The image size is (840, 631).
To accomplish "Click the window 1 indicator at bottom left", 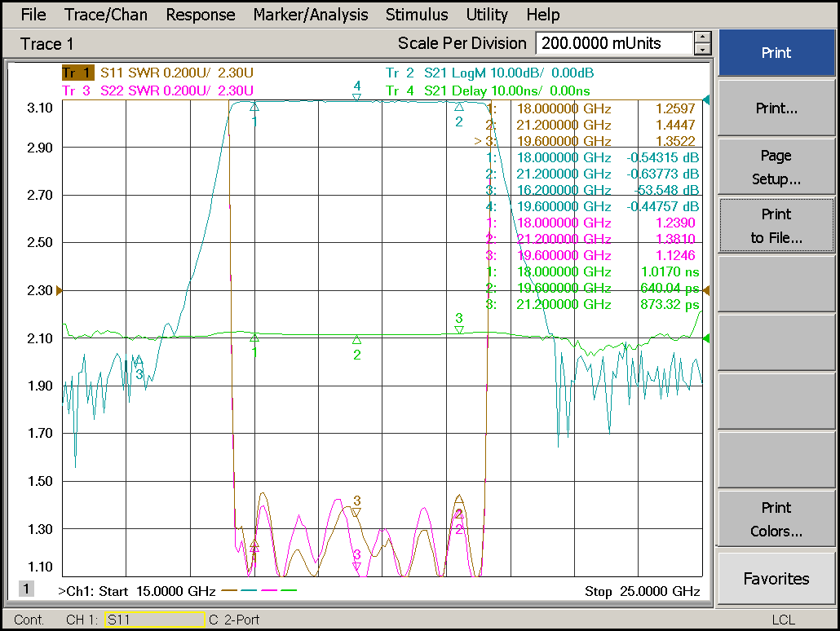I will (27, 589).
